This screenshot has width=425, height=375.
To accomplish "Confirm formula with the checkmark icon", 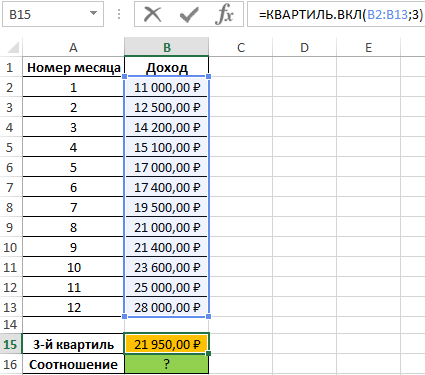I will pyautogui.click(x=189, y=15).
